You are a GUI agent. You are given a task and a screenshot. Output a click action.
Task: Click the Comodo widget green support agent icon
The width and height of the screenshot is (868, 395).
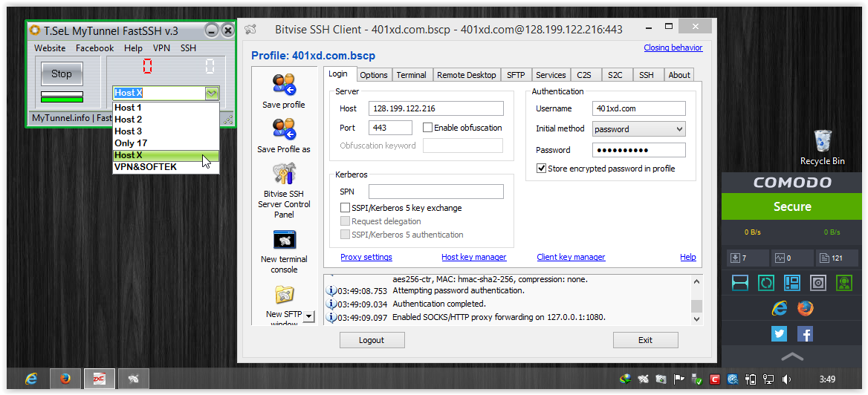pyautogui.click(x=844, y=283)
